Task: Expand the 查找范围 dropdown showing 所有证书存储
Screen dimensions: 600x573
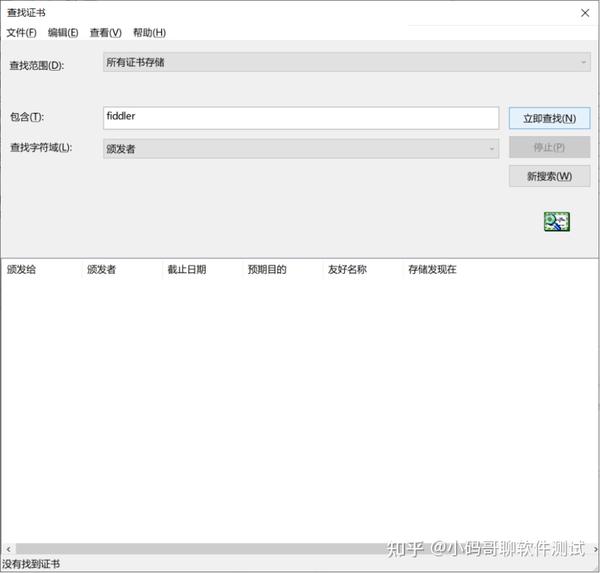Action: pos(347,62)
